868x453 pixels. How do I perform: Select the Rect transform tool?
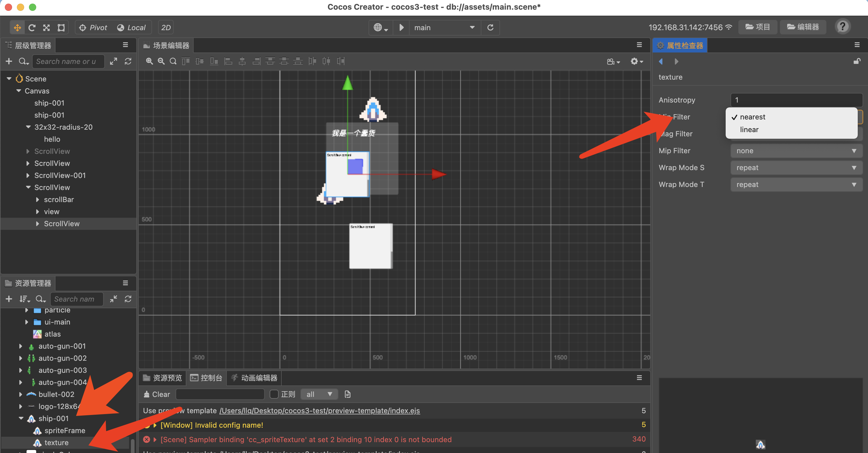tap(61, 27)
